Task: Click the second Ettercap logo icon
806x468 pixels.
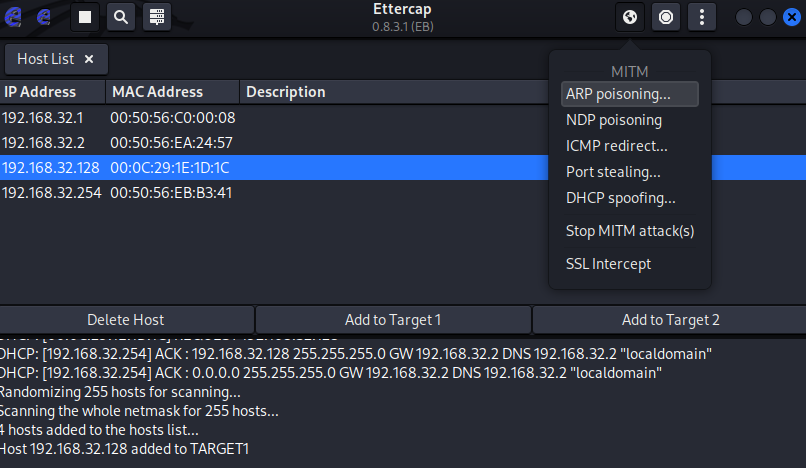Action: tap(44, 17)
